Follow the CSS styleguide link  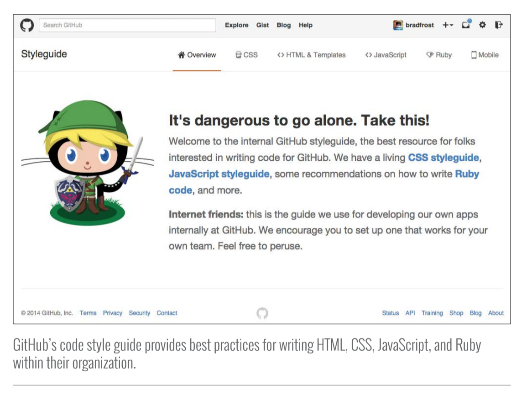pos(443,158)
